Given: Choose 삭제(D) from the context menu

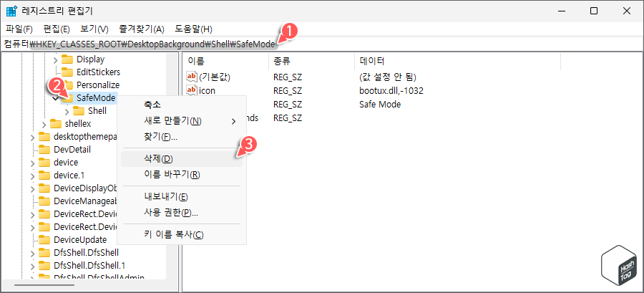Looking at the screenshot, I should pos(182,158).
